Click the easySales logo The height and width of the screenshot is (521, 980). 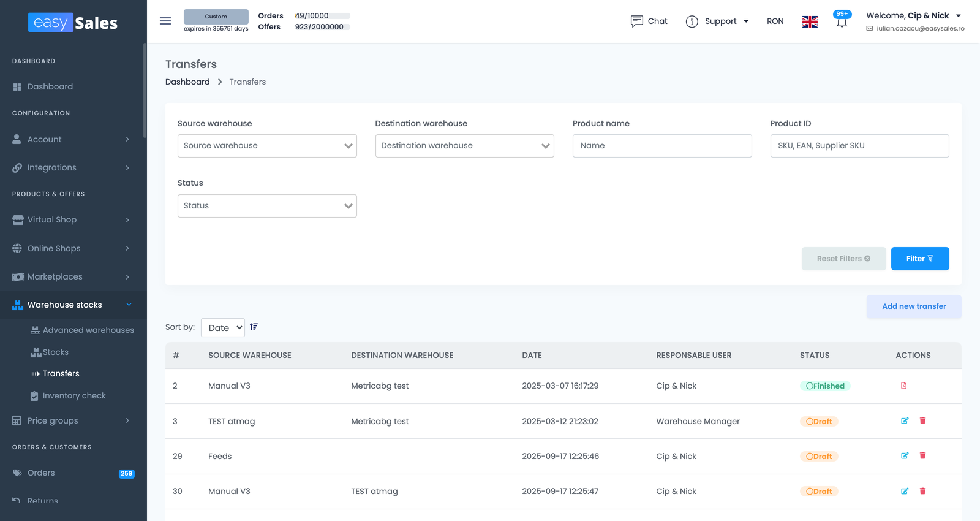73,23
